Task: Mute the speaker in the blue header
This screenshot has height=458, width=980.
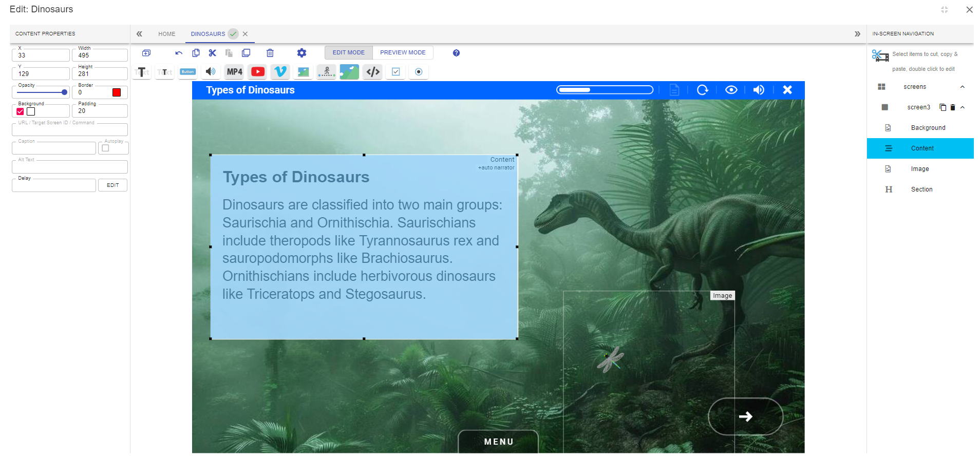Action: (759, 90)
